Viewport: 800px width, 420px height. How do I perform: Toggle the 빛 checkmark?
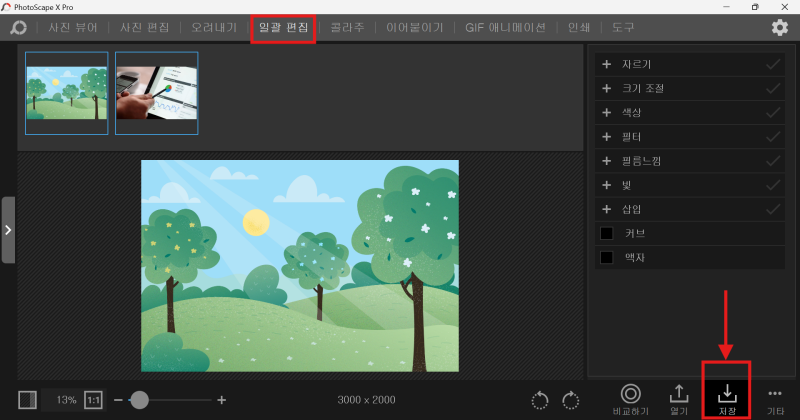[x=773, y=185]
